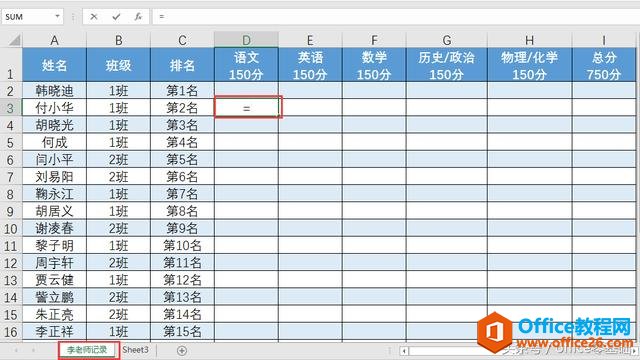This screenshot has width=640, height=360.
Task: Select row 3 header
Action: coord(11,108)
